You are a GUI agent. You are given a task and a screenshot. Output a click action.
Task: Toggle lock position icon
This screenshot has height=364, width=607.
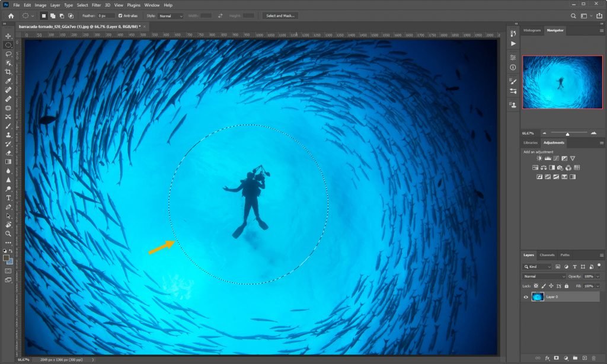coord(551,286)
